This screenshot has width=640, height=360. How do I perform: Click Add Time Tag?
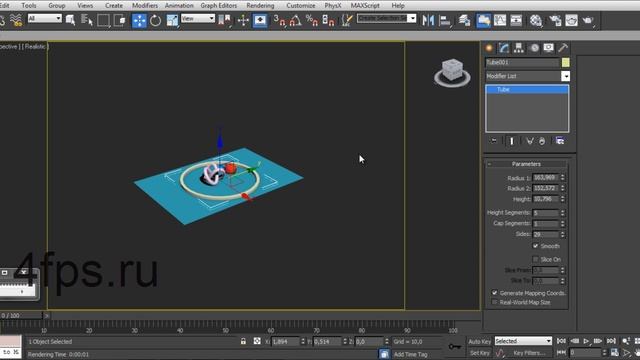click(410, 354)
